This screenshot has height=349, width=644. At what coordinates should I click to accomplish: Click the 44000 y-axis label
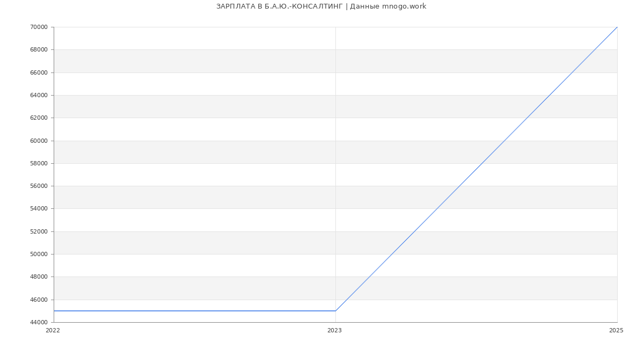pos(39,322)
